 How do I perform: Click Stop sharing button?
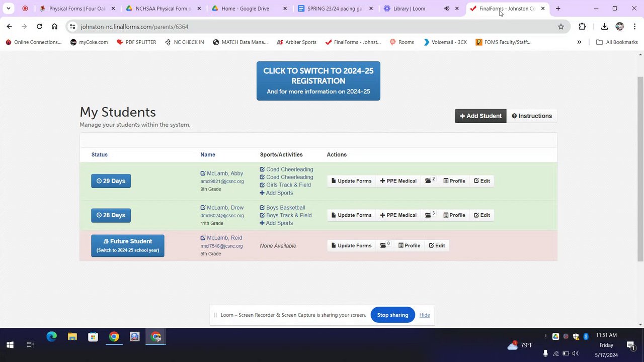tap(392, 315)
